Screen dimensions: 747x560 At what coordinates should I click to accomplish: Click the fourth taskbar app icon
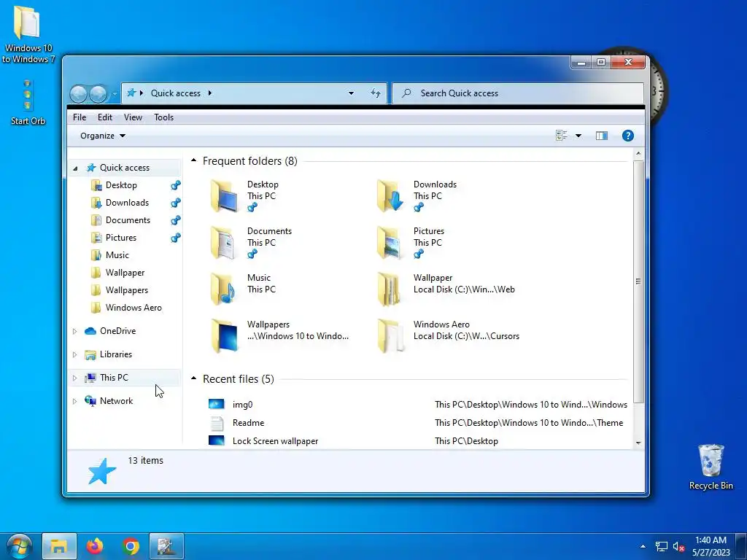[166, 545]
